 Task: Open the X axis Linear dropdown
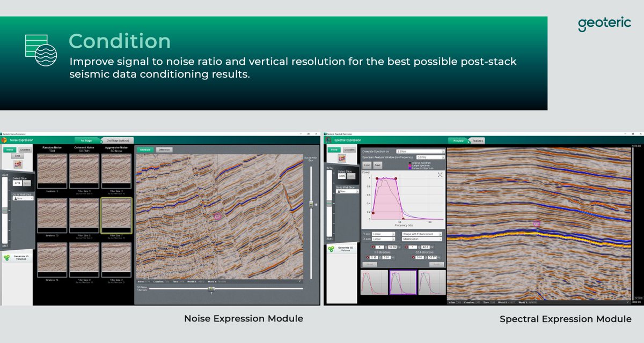[384, 239]
